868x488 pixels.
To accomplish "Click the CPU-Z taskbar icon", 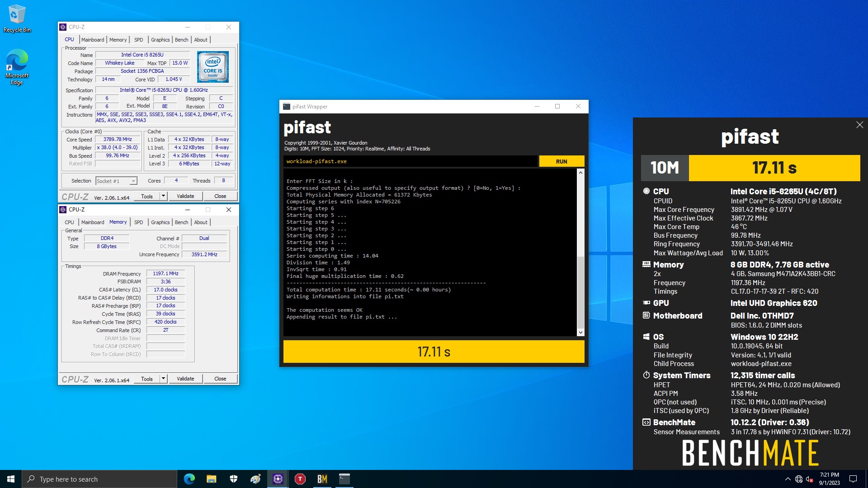I will (x=278, y=479).
